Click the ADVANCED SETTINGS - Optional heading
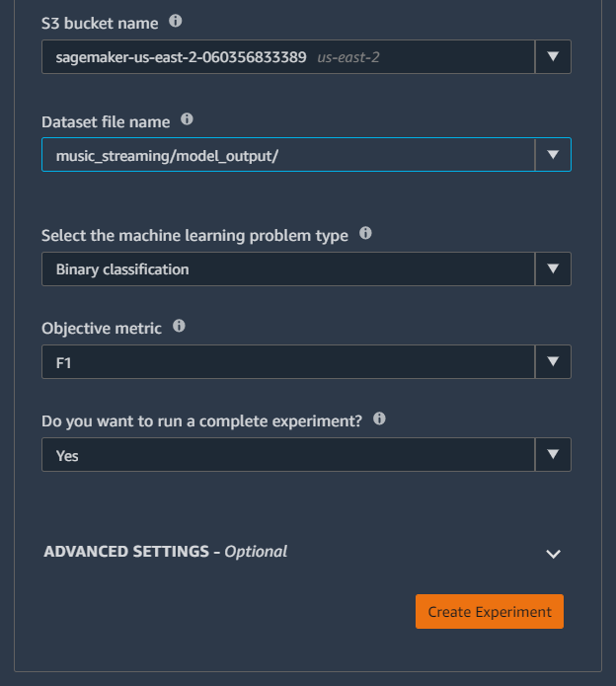This screenshot has height=686, width=616. (166, 552)
